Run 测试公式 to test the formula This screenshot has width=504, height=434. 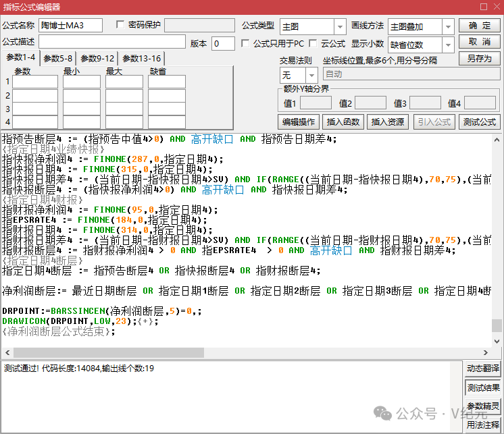pos(479,122)
